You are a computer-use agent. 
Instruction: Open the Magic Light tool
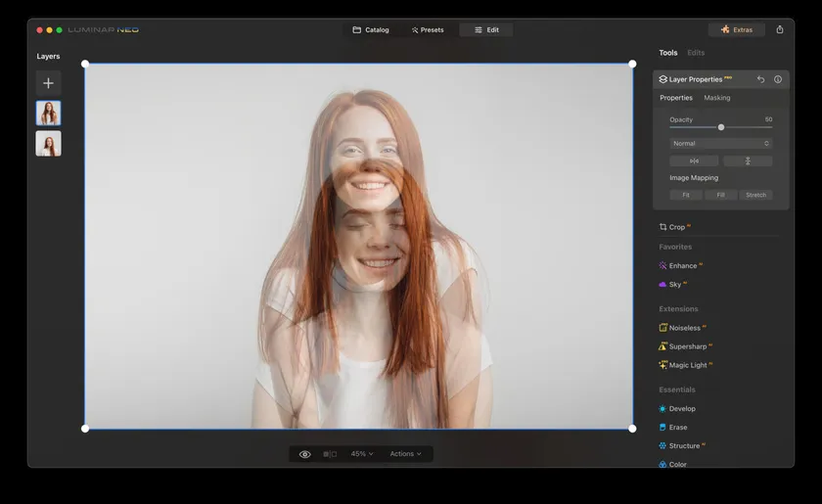pyautogui.click(x=687, y=365)
